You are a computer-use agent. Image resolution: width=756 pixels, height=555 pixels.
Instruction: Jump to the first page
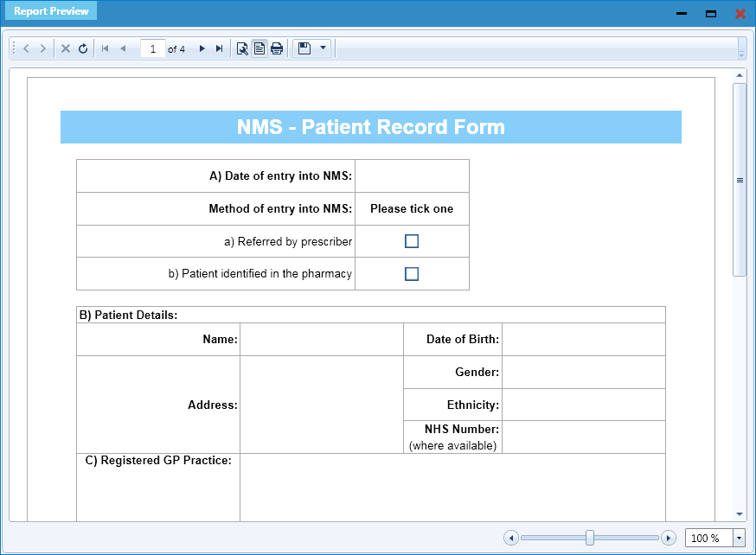(106, 48)
